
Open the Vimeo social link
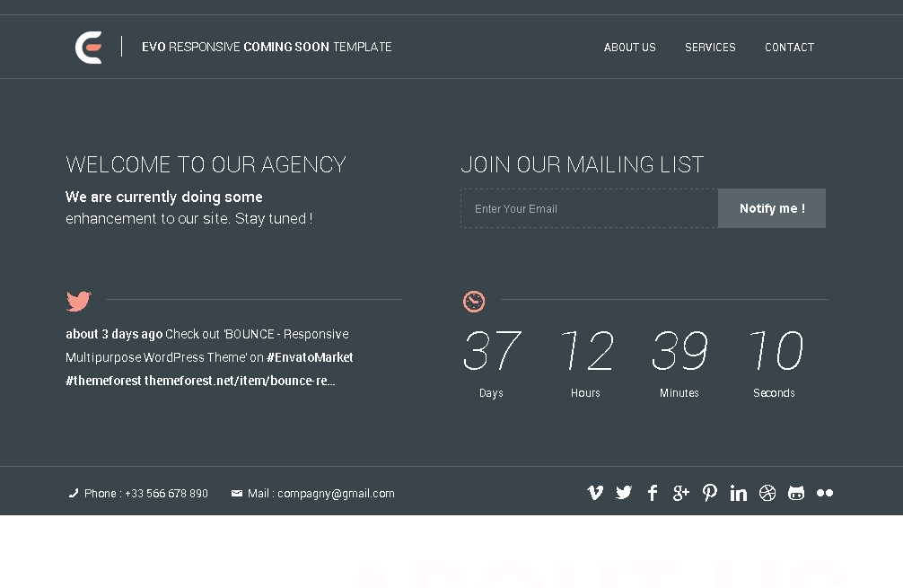595,493
